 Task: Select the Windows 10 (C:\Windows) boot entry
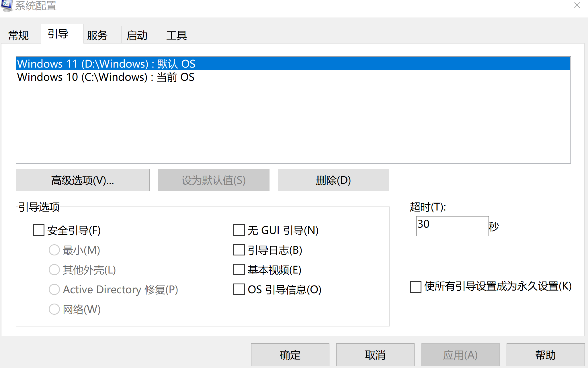click(293, 77)
